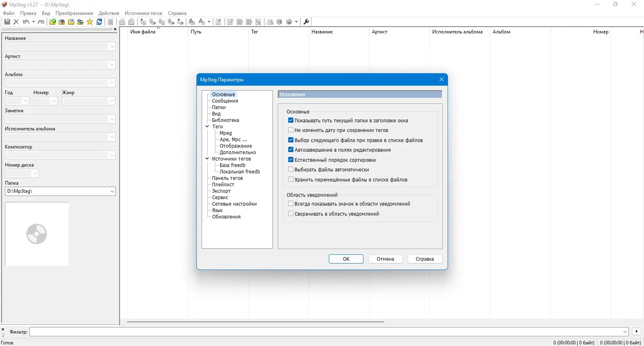644x346 pixels.
Task: Enable 'Хранить перемещённые файлы в списке файлов'
Action: [291, 179]
